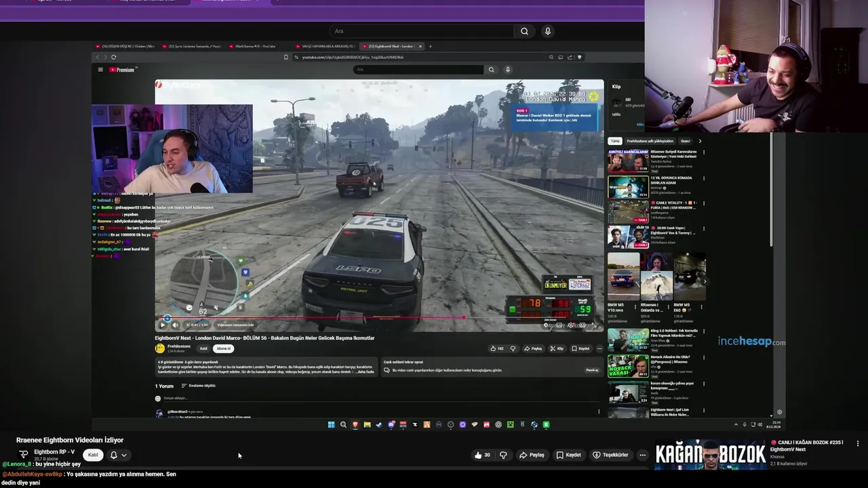Click the outer 'Paylaş' share button
868x488 pixels.
coord(532,455)
